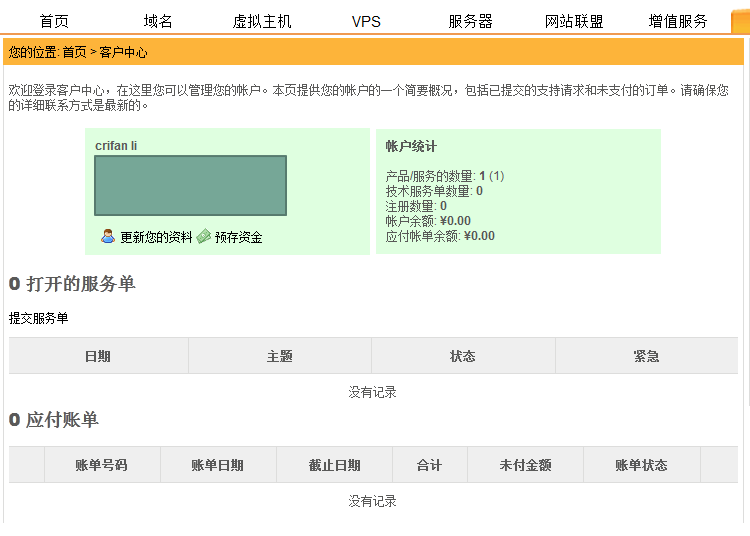750x536 pixels.
Task: Click the 技术服务单数量 statistic line
Action: [x=434, y=191]
